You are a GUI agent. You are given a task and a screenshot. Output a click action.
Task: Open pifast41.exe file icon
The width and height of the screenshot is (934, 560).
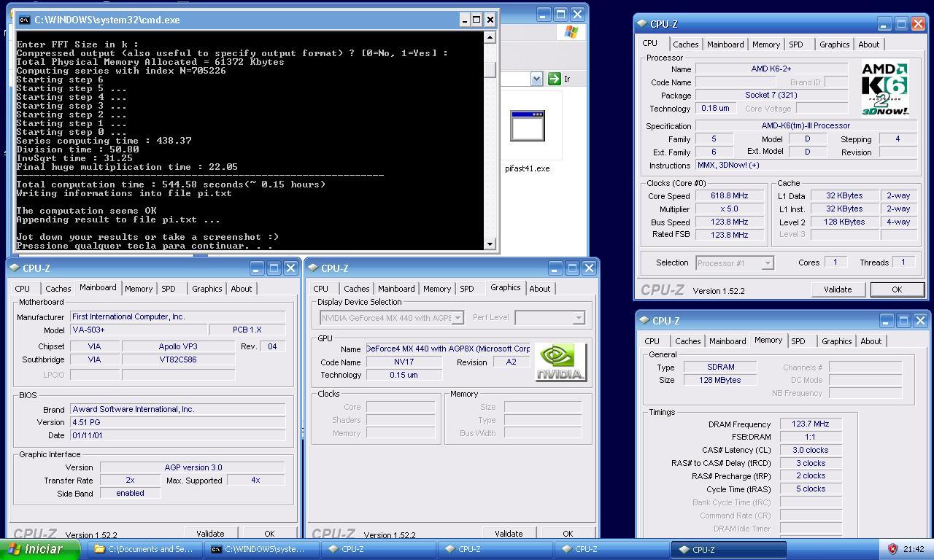(x=528, y=125)
